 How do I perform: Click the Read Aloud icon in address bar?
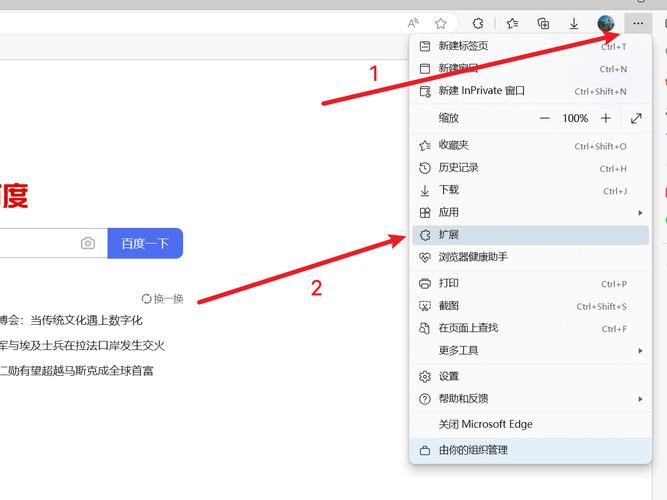coord(413,23)
